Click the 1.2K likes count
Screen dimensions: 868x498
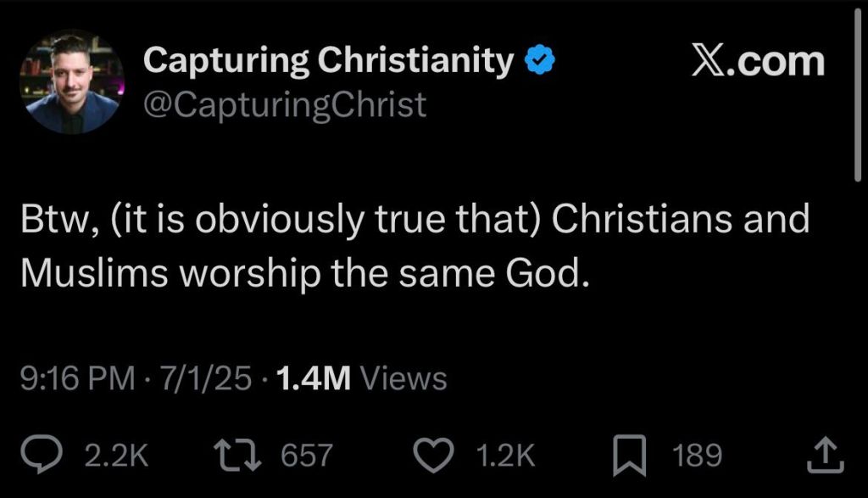pyautogui.click(x=505, y=456)
